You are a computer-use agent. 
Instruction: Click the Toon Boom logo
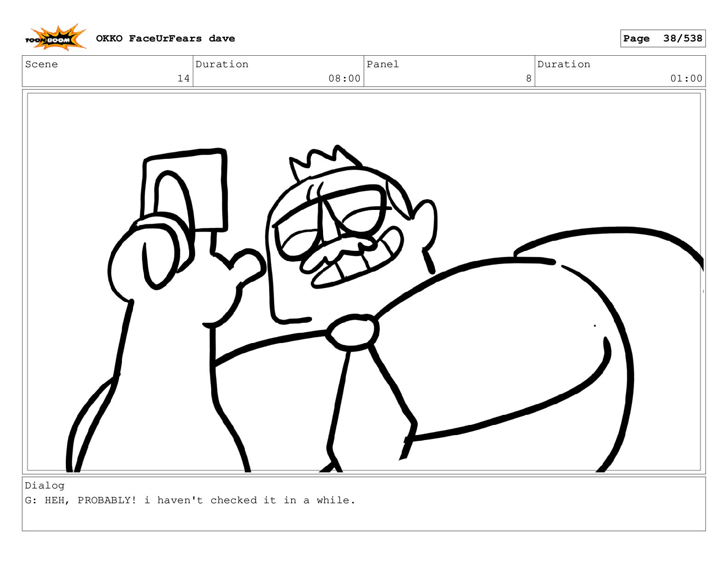point(56,37)
